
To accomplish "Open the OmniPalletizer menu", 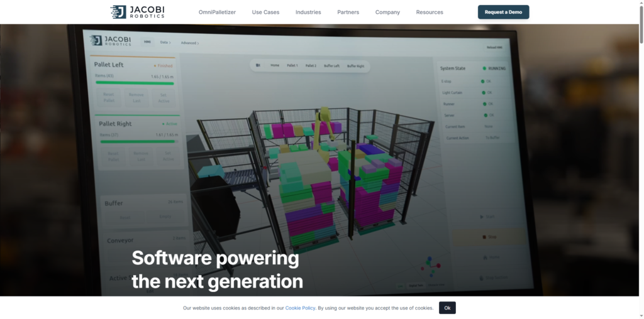I will pos(216,12).
